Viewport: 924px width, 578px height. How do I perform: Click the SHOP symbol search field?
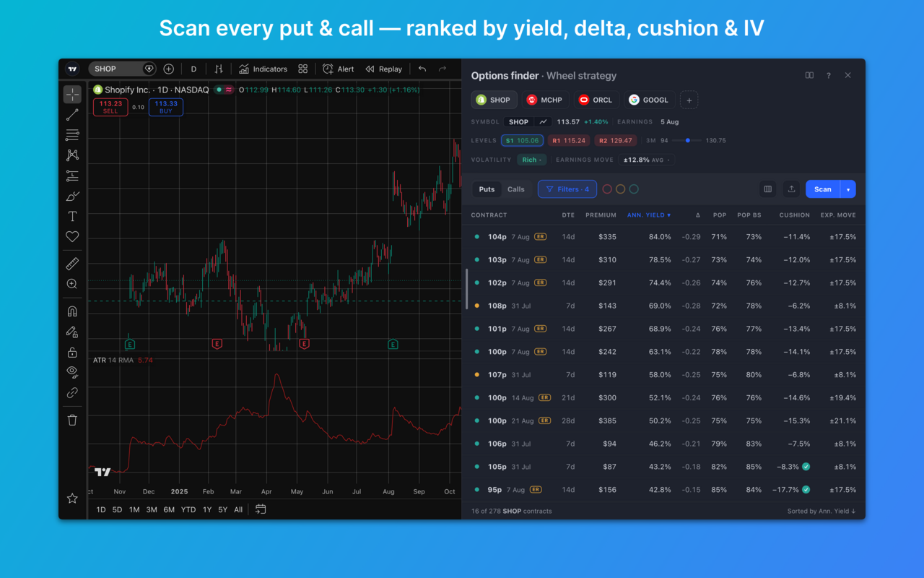coord(123,69)
